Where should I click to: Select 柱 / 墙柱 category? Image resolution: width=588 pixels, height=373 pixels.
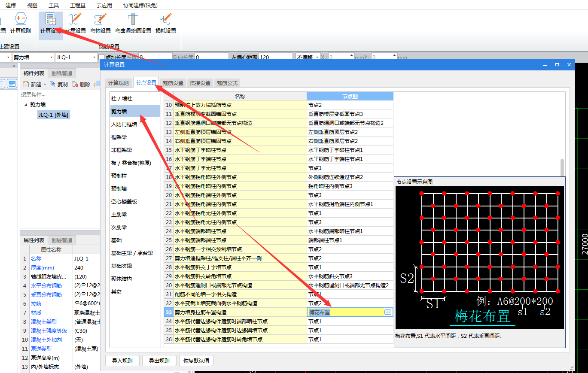point(135,98)
